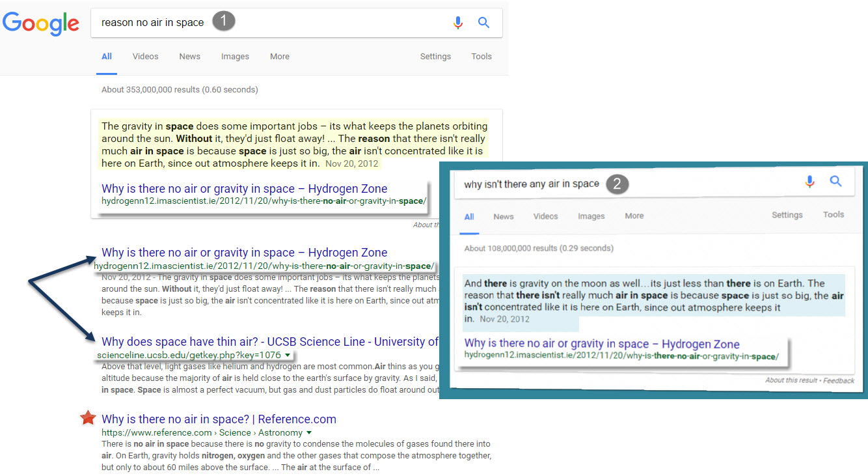
Task: Click magnifier search icon in first search bar
Action: click(483, 23)
